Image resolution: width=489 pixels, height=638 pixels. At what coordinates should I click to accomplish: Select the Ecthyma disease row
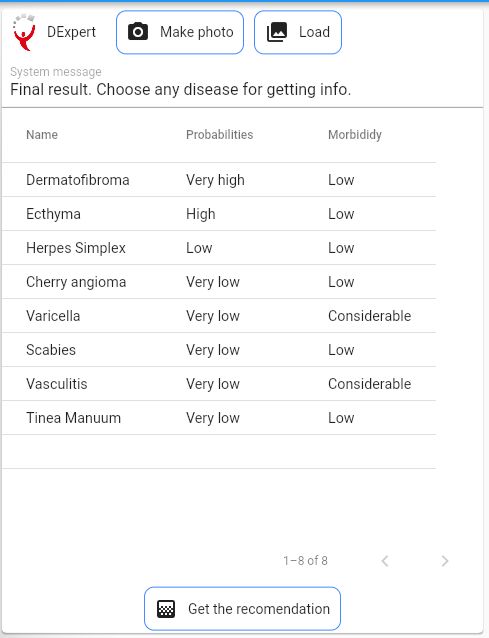click(219, 214)
